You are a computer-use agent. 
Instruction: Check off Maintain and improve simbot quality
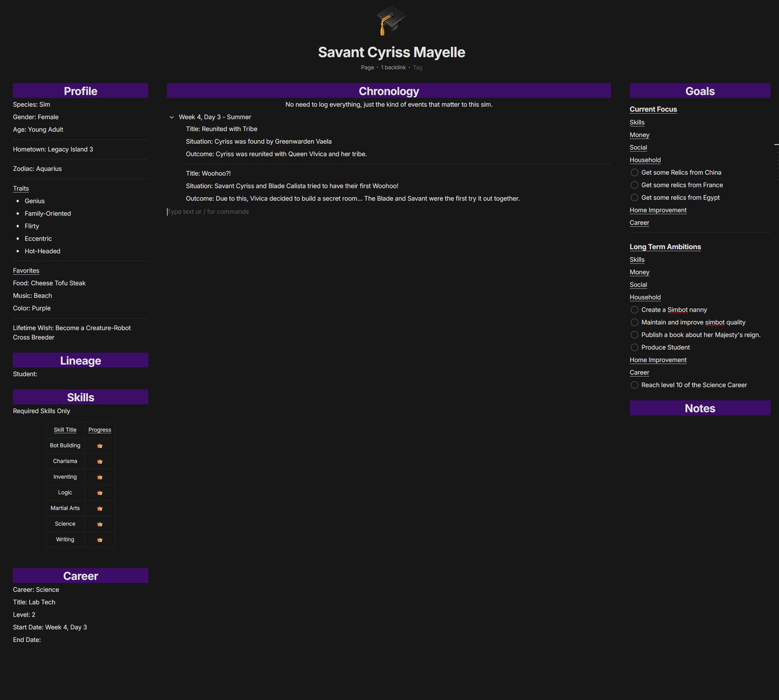tap(634, 323)
